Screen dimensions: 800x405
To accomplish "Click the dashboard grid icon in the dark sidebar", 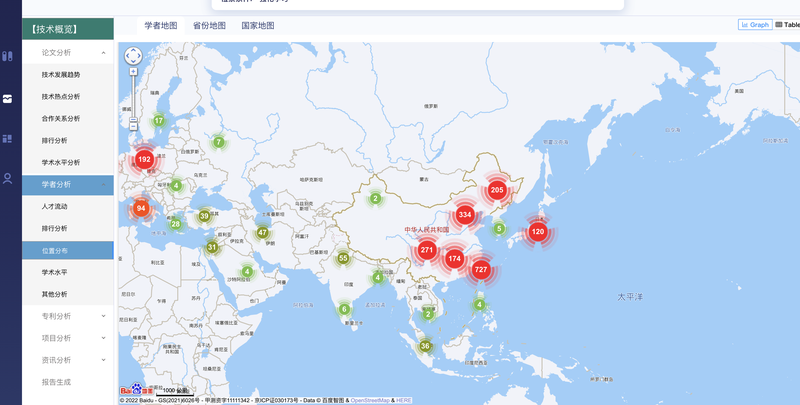I will click(7, 139).
